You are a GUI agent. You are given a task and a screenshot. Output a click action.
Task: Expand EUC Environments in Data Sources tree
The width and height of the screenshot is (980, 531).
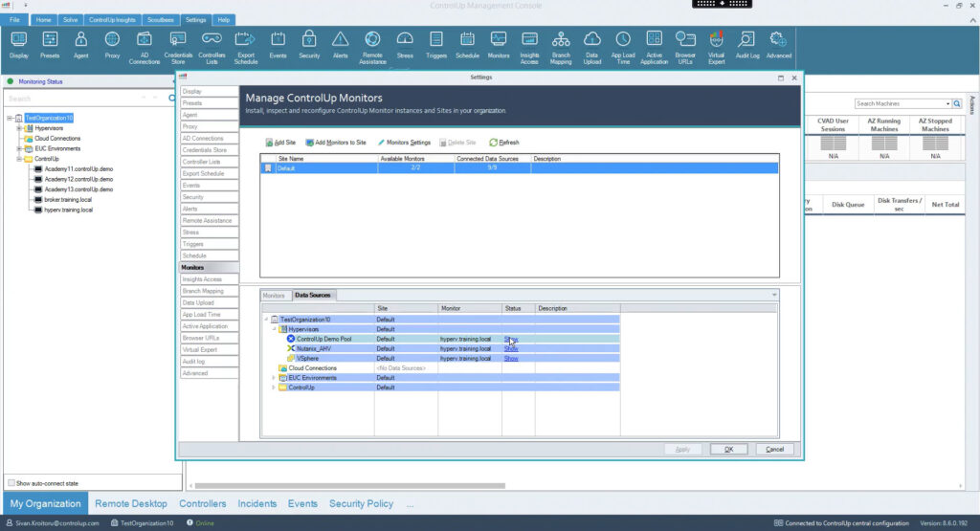273,378
